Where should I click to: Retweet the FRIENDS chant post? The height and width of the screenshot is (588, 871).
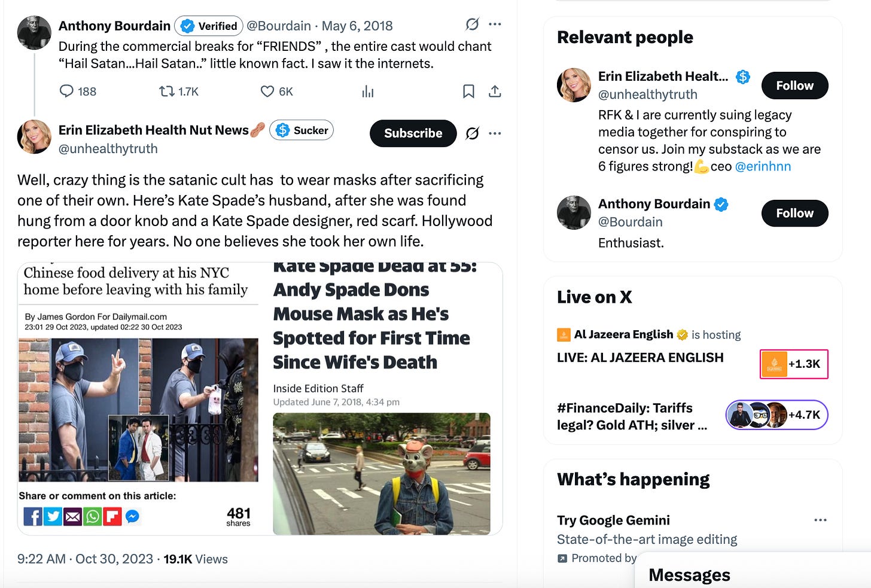point(166,91)
